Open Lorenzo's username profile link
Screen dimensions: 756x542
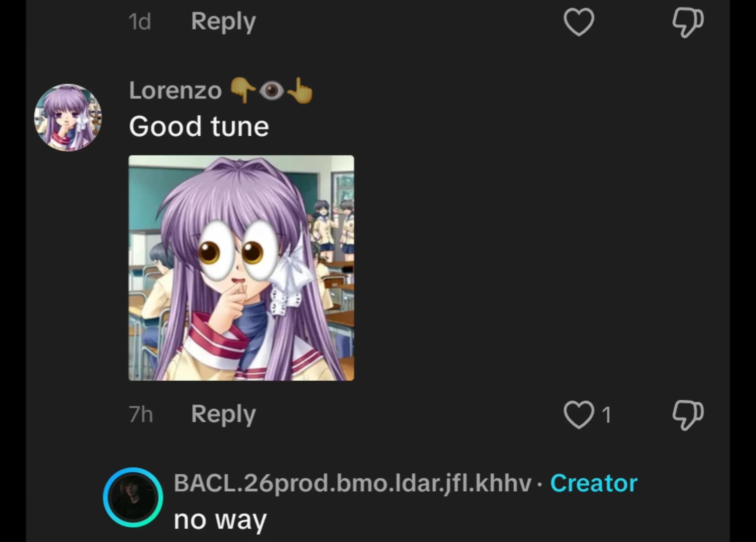pos(175,91)
